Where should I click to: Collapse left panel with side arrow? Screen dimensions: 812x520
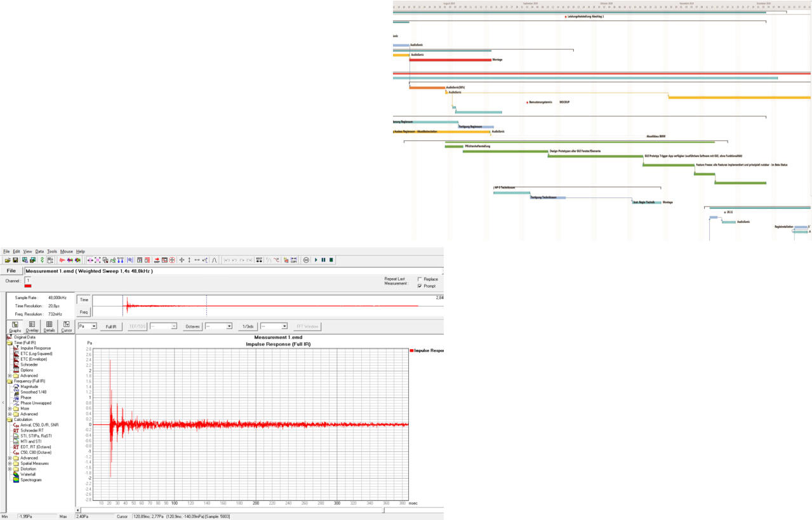3,403
